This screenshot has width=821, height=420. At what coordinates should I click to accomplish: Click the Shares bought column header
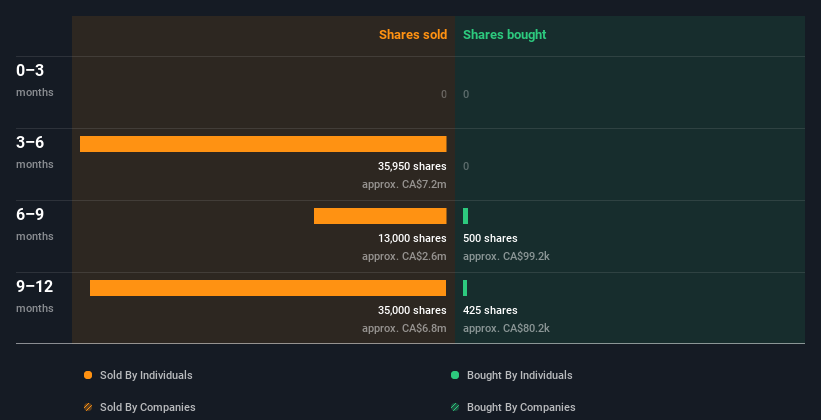coord(505,35)
